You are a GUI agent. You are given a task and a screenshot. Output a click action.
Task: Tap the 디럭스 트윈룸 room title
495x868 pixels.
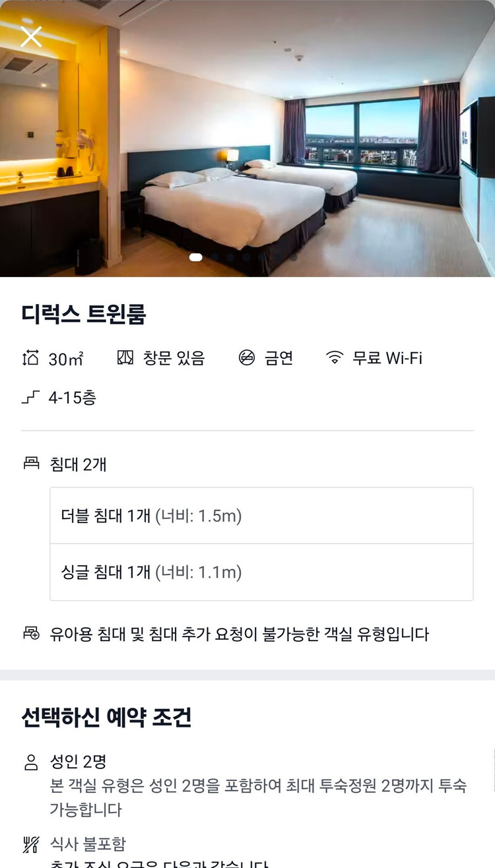(x=83, y=314)
